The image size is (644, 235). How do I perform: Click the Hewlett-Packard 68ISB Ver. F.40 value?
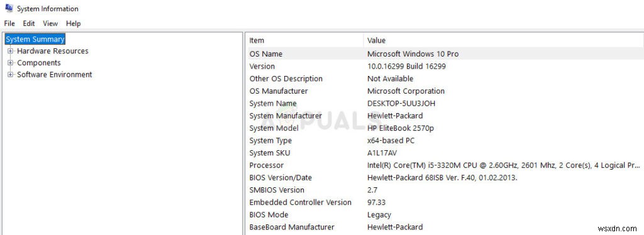pos(442,178)
